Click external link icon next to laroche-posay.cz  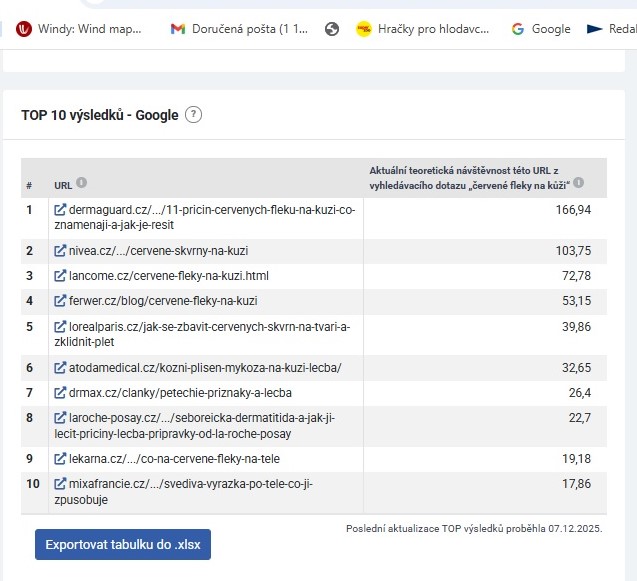[60, 419]
